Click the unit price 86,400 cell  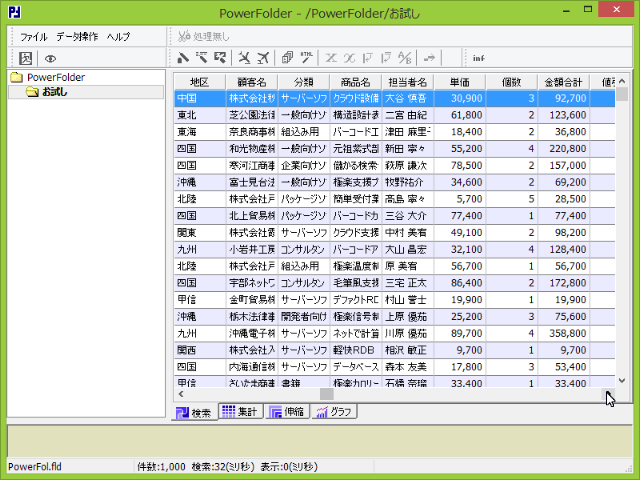(x=460, y=283)
